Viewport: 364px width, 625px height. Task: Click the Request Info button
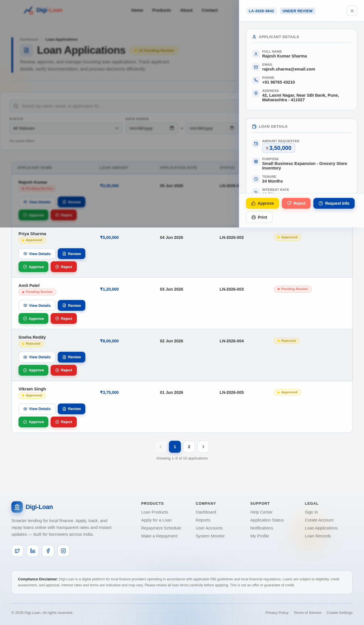coord(334,203)
